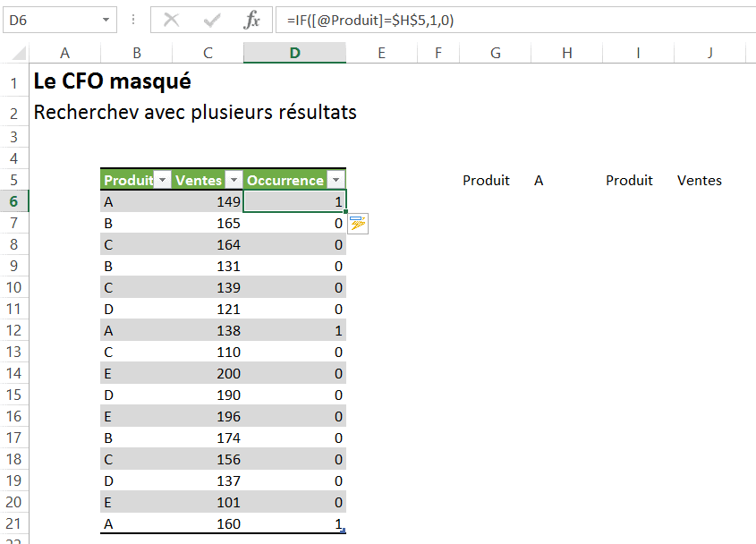Click cell H5 containing the letter A
This screenshot has height=544, width=756.
[566, 181]
